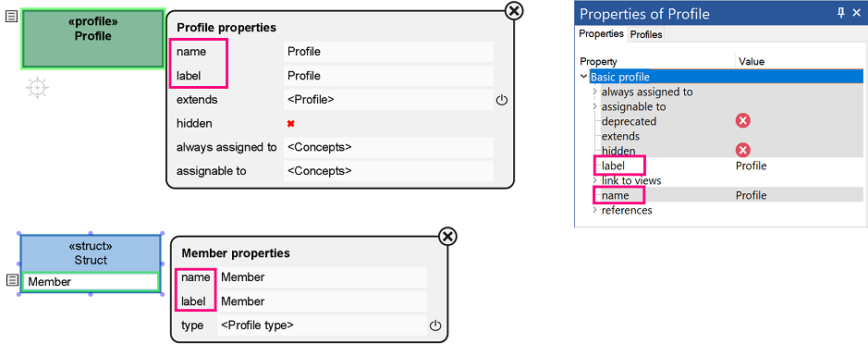868x344 pixels.
Task: Close the Profile properties popup
Action: [514, 10]
